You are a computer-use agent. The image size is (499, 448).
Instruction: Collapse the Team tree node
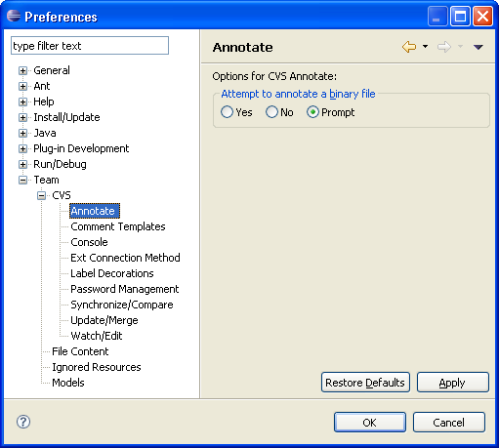[22, 180]
